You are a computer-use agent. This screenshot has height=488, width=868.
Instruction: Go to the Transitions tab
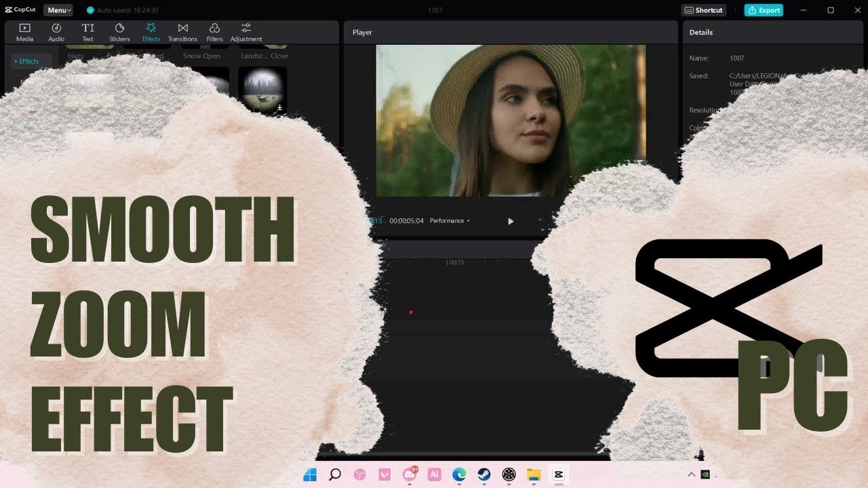coord(182,32)
